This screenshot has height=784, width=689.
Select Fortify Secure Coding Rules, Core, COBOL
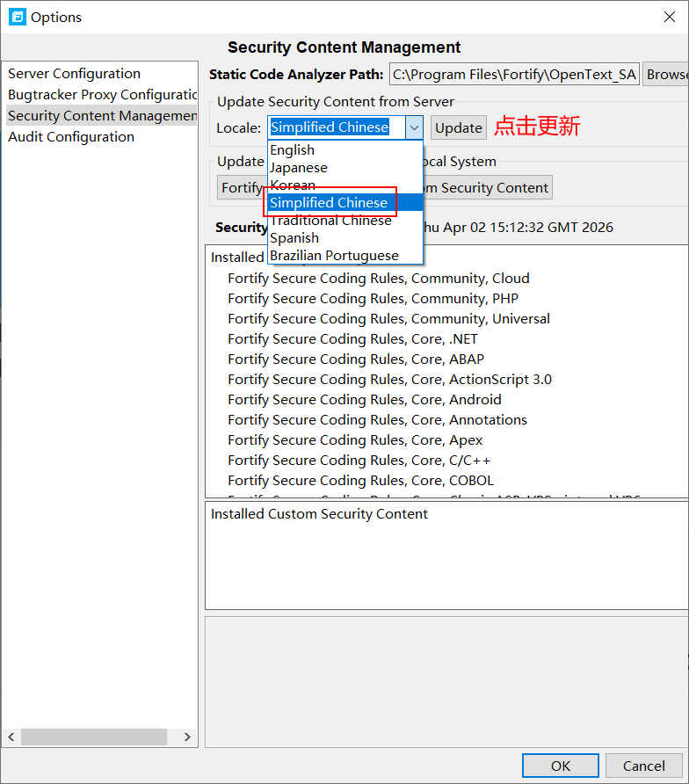pyautogui.click(x=361, y=481)
